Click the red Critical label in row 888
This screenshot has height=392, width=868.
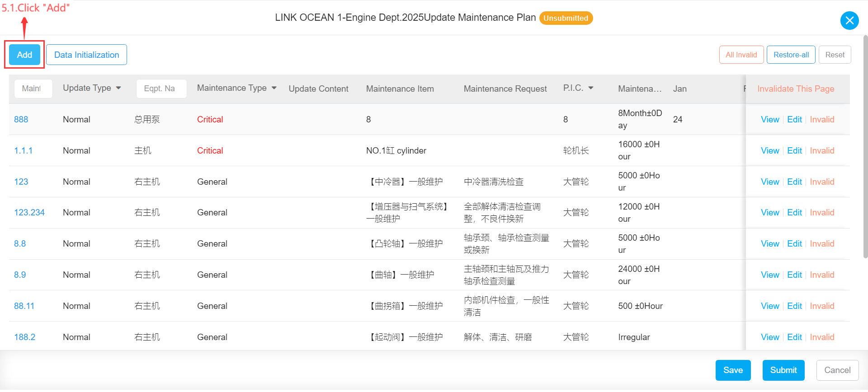point(210,120)
